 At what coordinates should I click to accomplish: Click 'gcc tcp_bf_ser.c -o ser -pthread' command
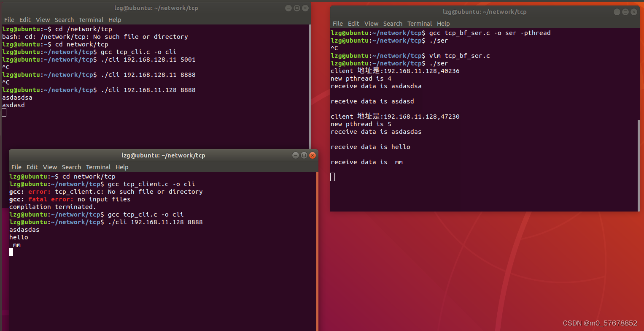tap(490, 33)
